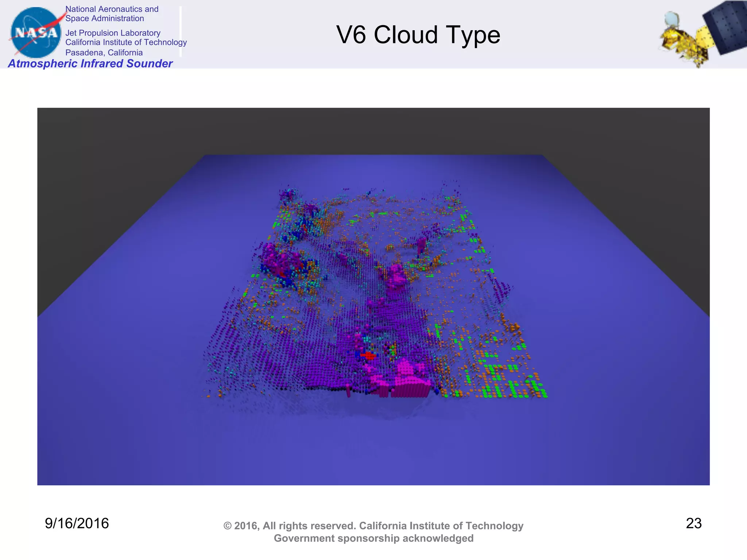This screenshot has width=747, height=560.
Task: Click the 2016 copyright notice line
Action: 373,526
